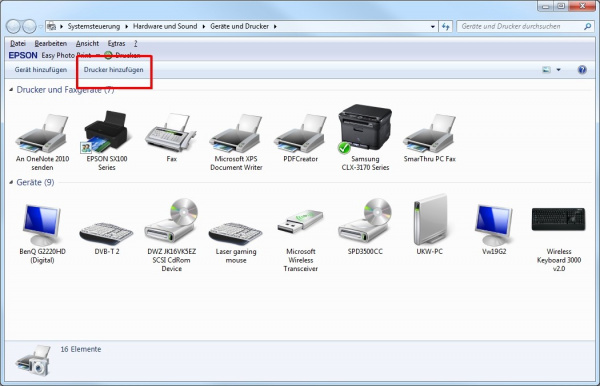
Task: Click the search magnifier icon
Action: (x=587, y=26)
